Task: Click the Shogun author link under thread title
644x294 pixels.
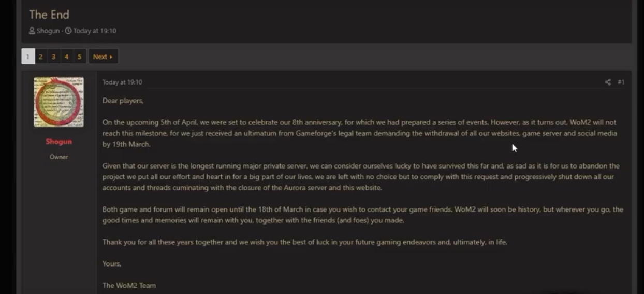Action: pyautogui.click(x=48, y=31)
